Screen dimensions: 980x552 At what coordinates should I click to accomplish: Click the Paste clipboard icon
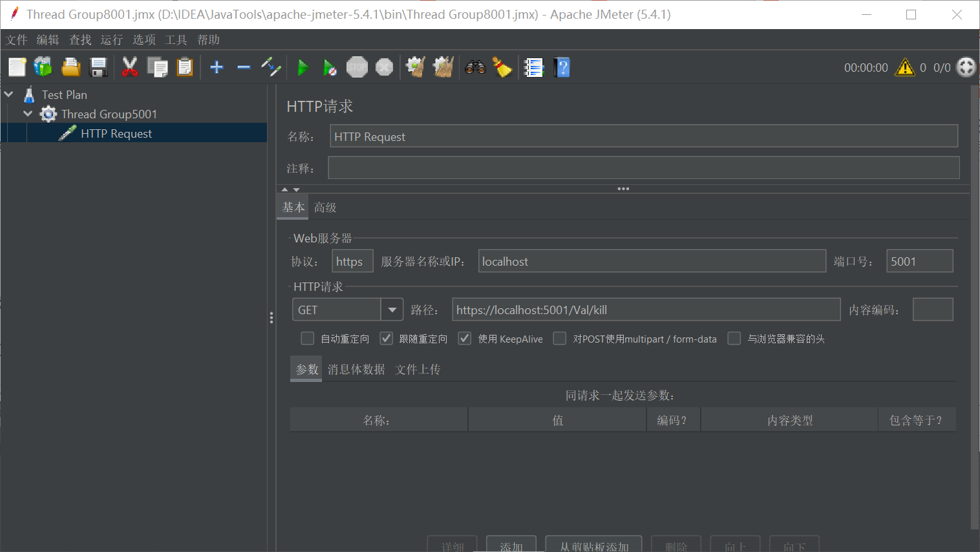coord(185,67)
